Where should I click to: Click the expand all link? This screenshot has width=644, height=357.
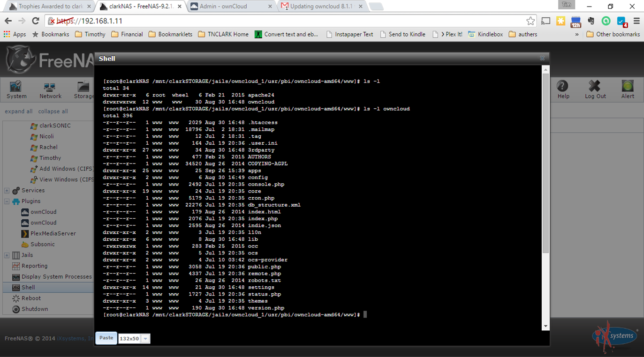tap(19, 112)
